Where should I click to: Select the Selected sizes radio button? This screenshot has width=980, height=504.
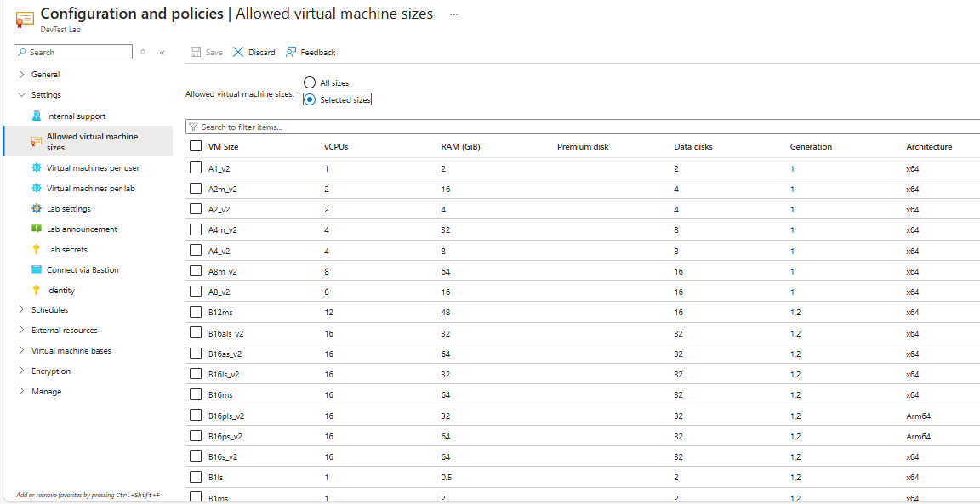pos(309,100)
